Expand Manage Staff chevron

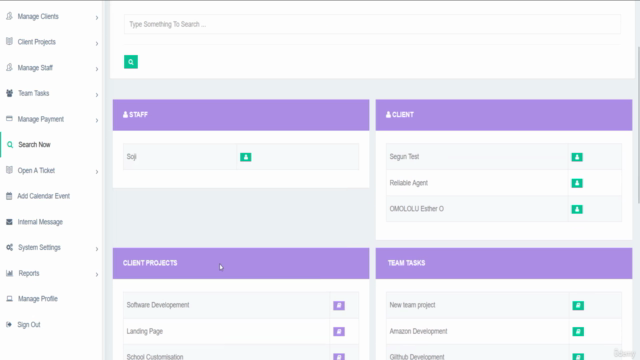click(x=97, y=69)
